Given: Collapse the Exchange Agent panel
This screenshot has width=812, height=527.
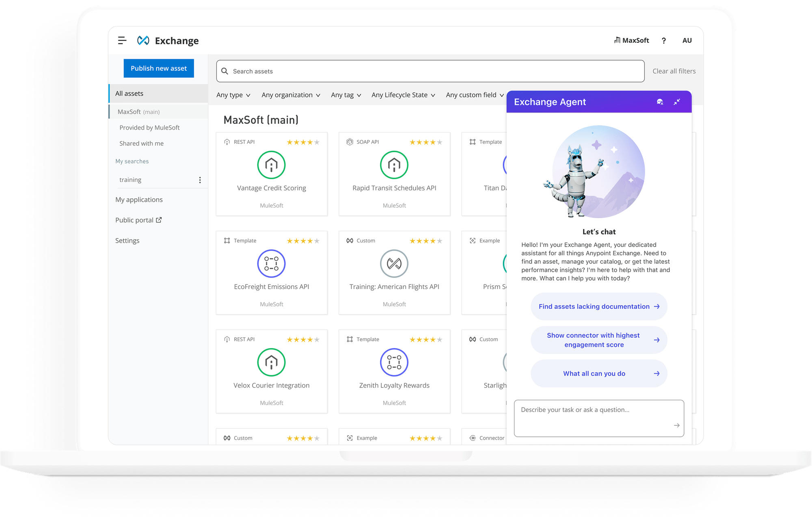Looking at the screenshot, I should pyautogui.click(x=677, y=102).
